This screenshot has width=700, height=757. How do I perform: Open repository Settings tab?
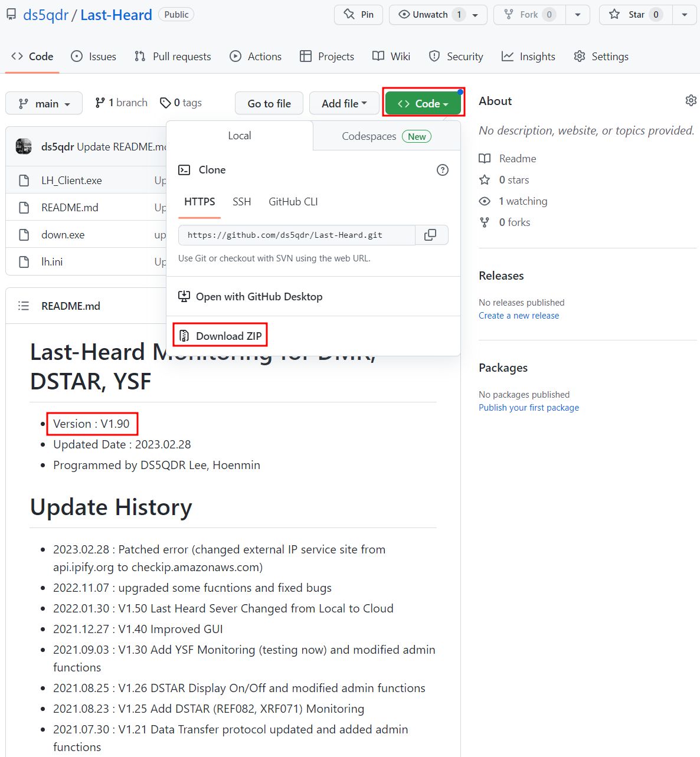click(x=601, y=57)
